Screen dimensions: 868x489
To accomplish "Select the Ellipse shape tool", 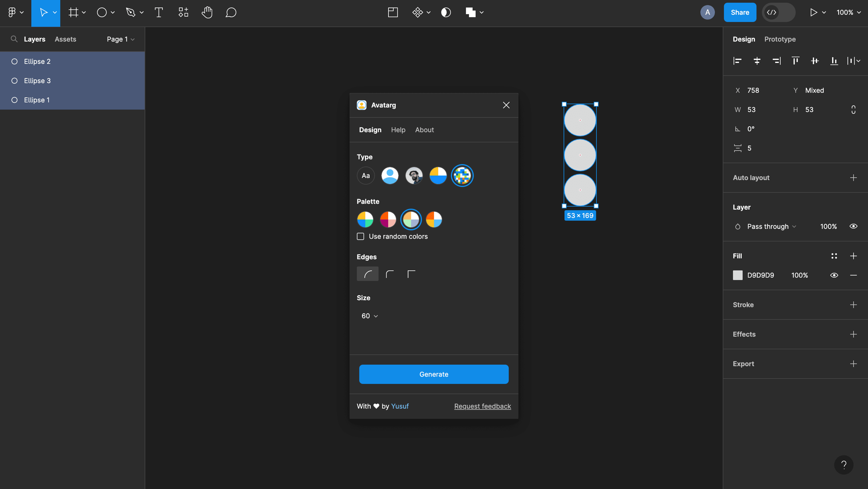I will (102, 12).
